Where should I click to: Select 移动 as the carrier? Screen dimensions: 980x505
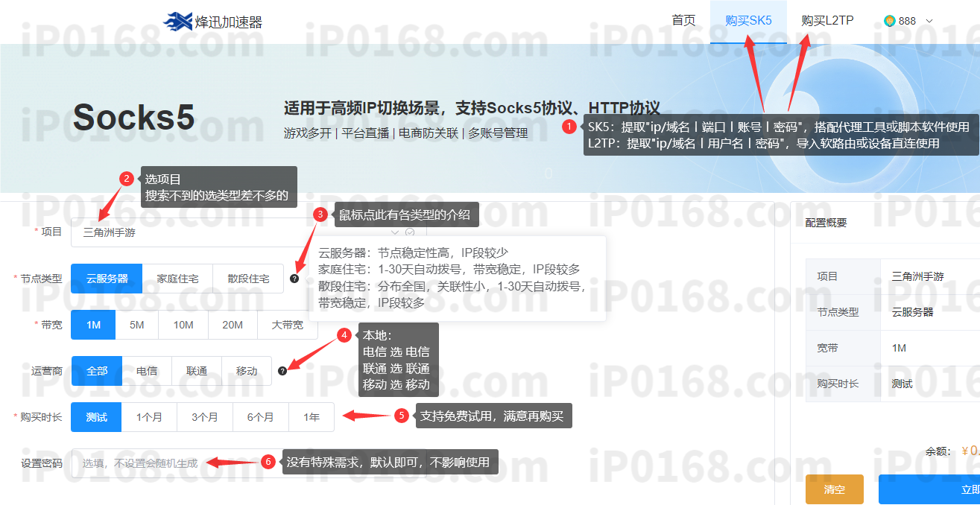click(247, 371)
